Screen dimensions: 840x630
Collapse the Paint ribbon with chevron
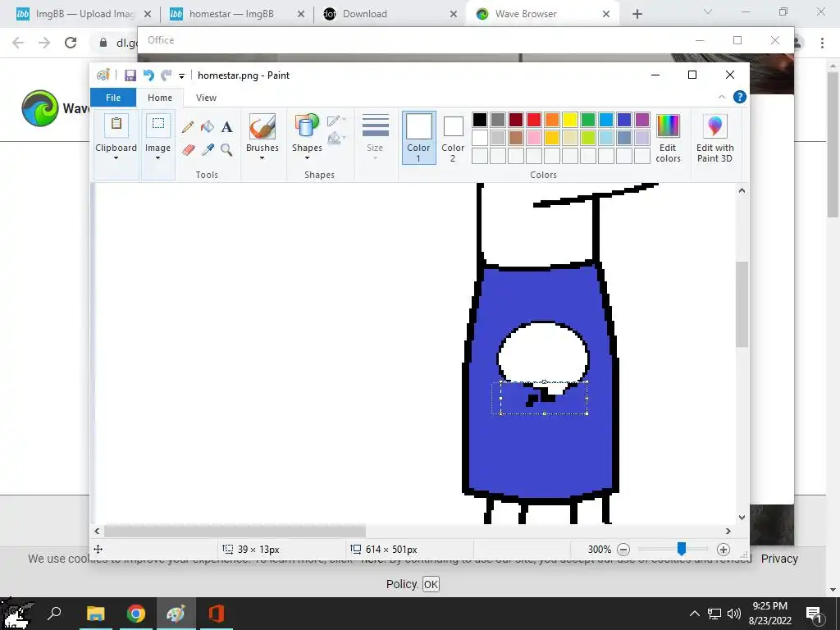point(722,97)
